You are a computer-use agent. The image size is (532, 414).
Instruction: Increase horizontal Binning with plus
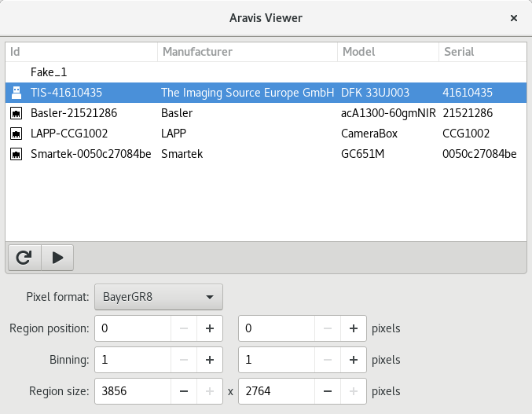210,360
